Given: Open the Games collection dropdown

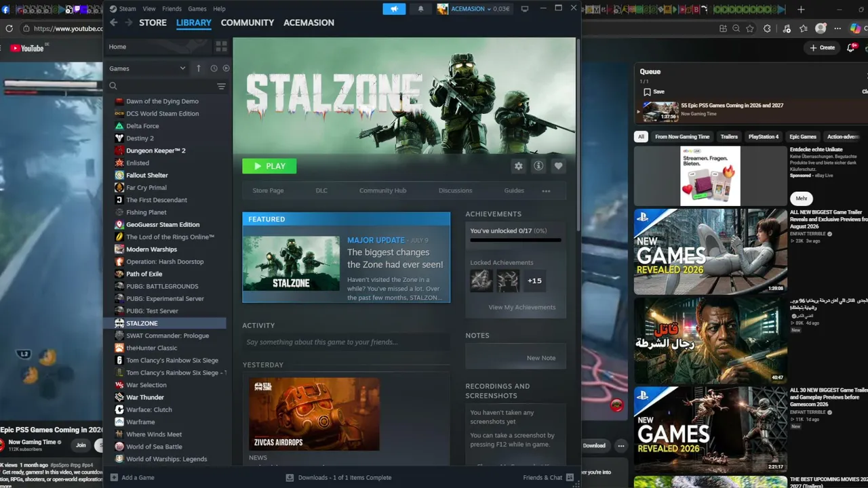Looking at the screenshot, I should click(x=147, y=68).
